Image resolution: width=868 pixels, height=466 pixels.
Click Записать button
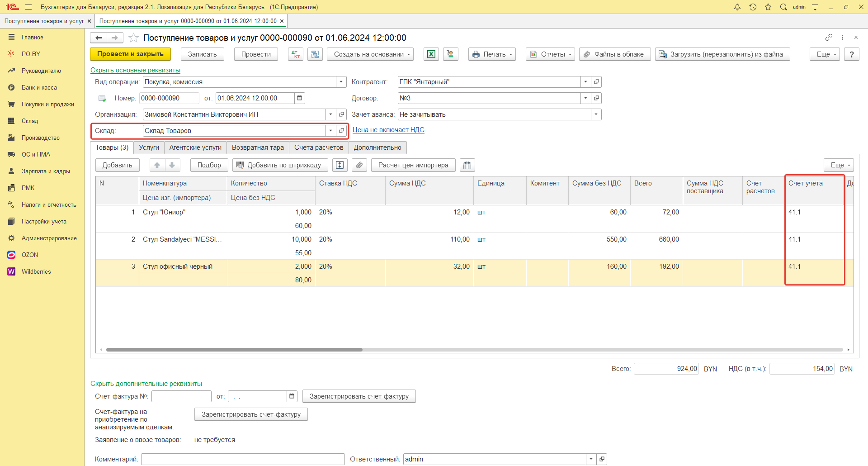[x=203, y=54]
